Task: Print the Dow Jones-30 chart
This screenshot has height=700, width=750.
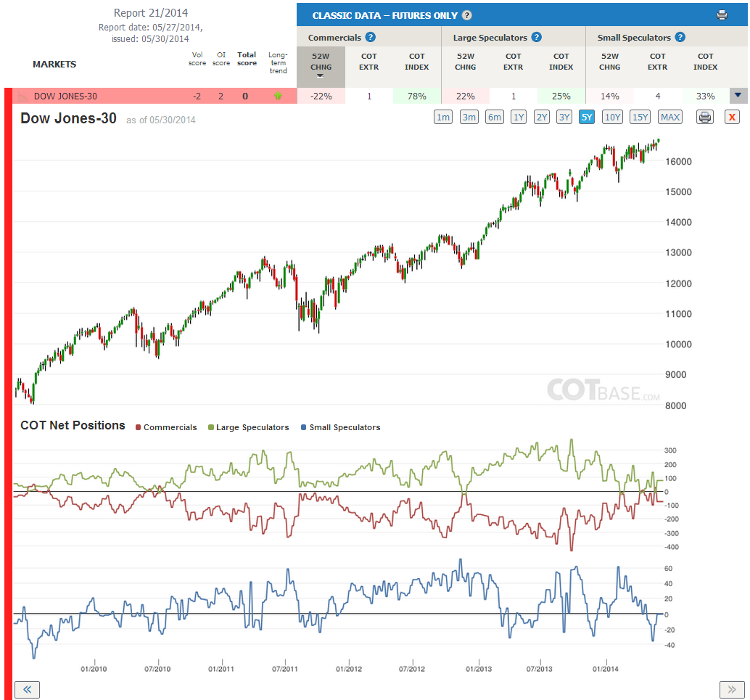Action: tap(704, 117)
